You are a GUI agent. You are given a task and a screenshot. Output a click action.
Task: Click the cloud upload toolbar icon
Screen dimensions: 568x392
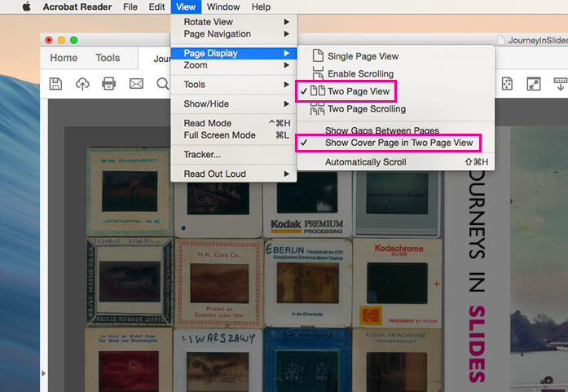(x=81, y=84)
